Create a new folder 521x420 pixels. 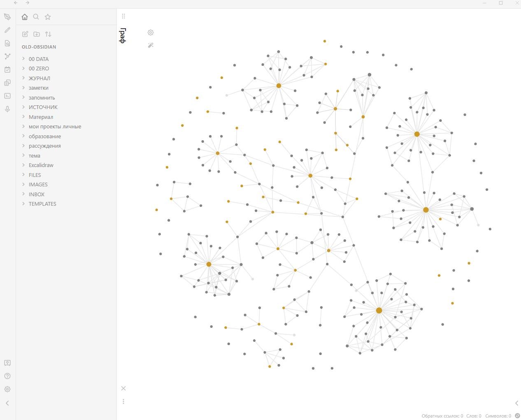click(37, 34)
